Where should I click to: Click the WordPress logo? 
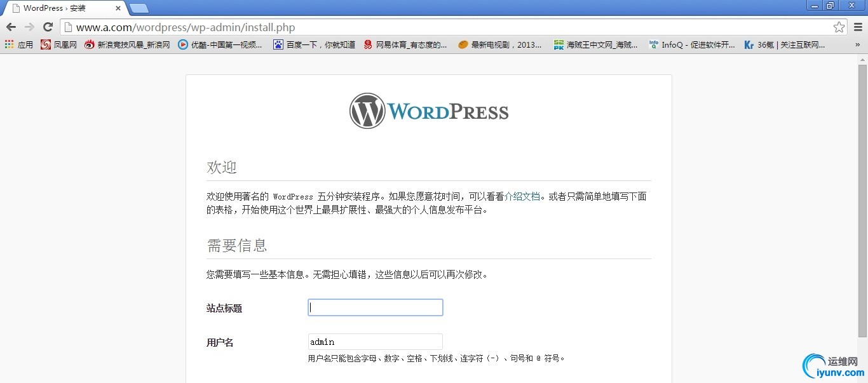pyautogui.click(x=429, y=111)
